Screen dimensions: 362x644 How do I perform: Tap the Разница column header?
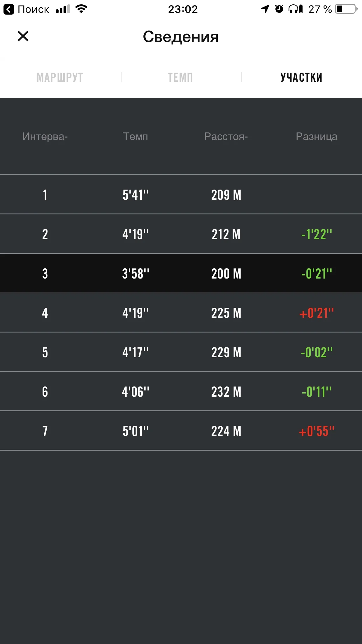pyautogui.click(x=317, y=136)
